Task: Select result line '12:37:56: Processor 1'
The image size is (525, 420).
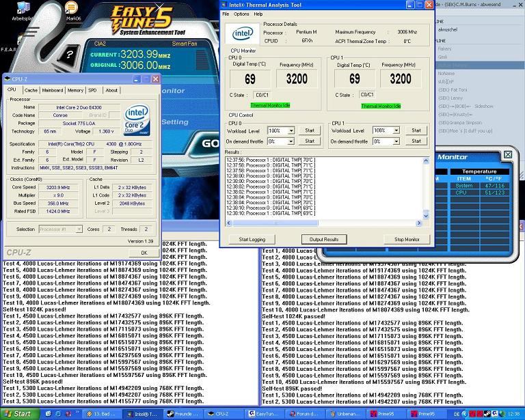Action: tap(271, 160)
